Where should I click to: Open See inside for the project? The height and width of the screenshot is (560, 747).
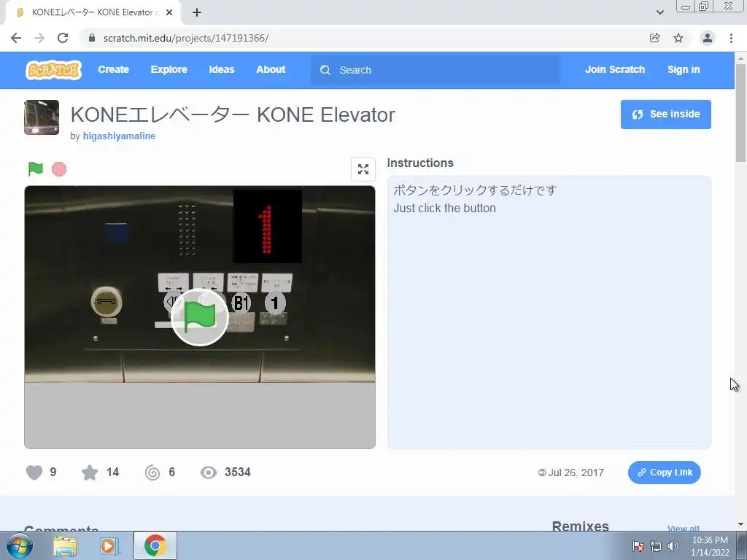665,114
